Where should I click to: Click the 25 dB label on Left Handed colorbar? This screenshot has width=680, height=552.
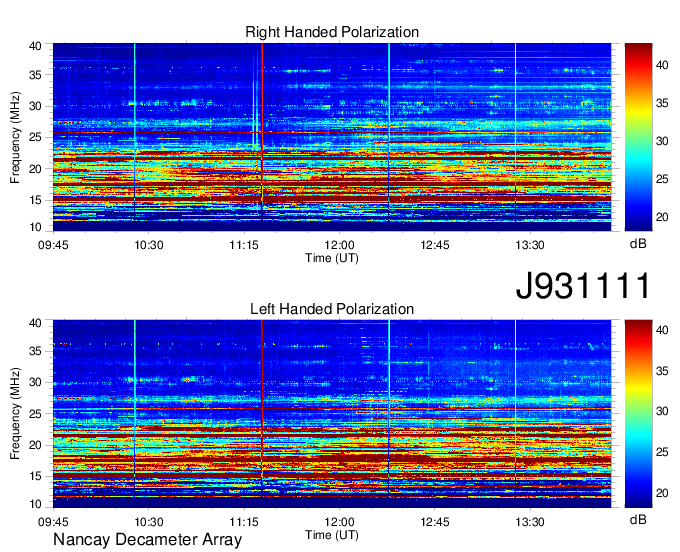[662, 452]
